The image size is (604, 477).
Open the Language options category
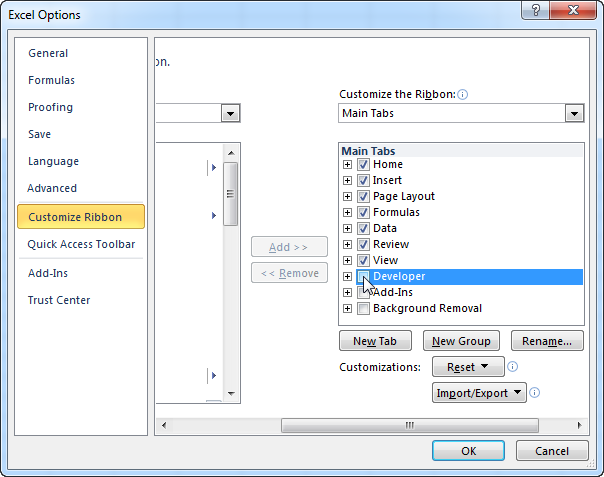[53, 161]
